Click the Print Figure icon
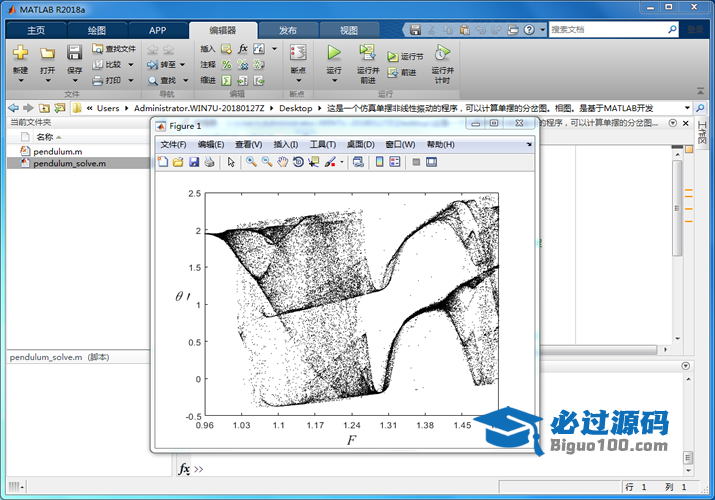715x500 pixels. click(209, 162)
